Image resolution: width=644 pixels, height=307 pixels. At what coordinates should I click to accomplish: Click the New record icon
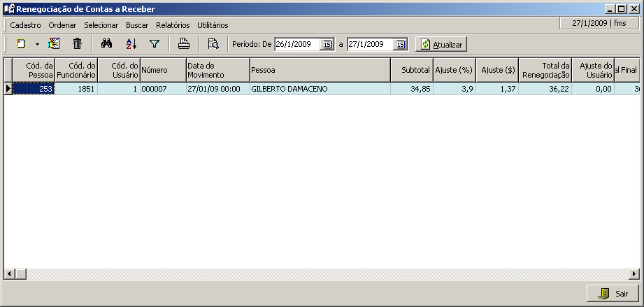point(21,44)
